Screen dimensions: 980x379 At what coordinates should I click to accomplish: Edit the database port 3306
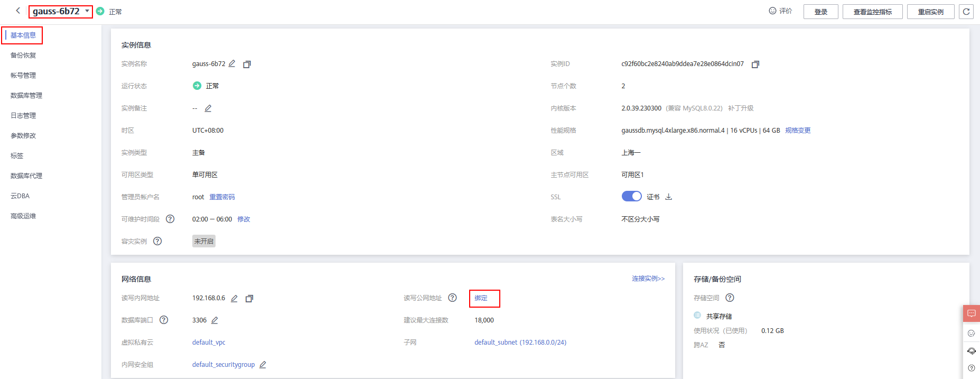click(x=214, y=320)
